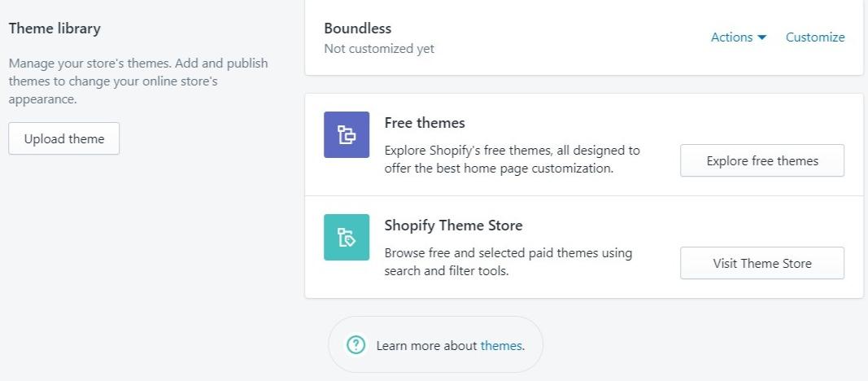This screenshot has width=868, height=381.
Task: Click Visit Theme Store button
Action: pos(762,263)
